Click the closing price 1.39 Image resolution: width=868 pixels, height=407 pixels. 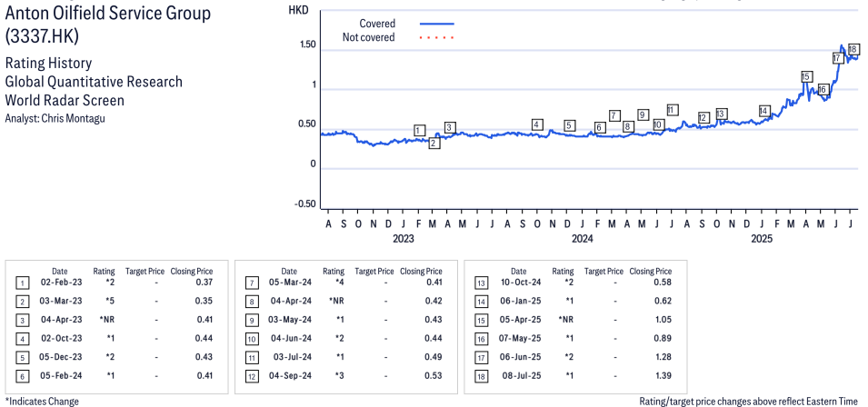coord(663,375)
